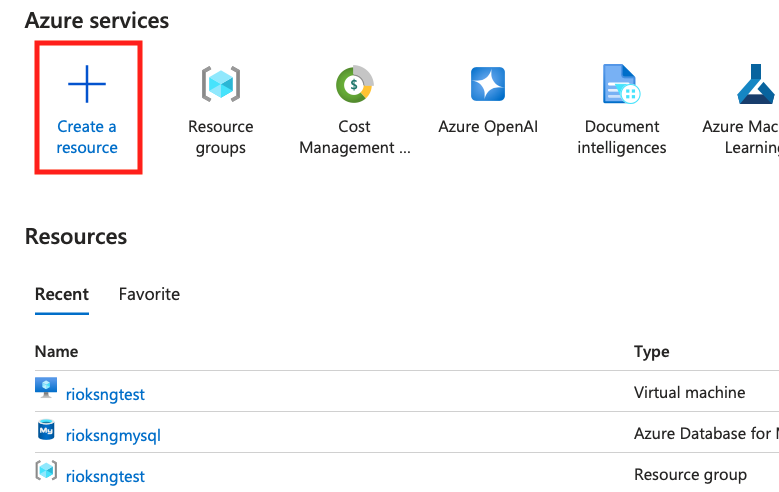Open the rioksngmysql database link
Screen dimensions: 779x492
(113, 435)
